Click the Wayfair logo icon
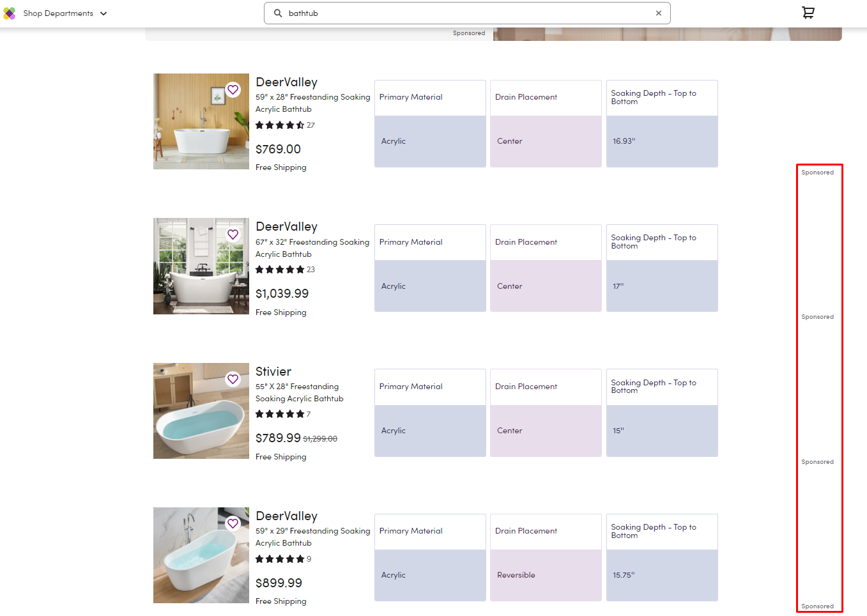The height and width of the screenshot is (616, 867). pyautogui.click(x=10, y=13)
